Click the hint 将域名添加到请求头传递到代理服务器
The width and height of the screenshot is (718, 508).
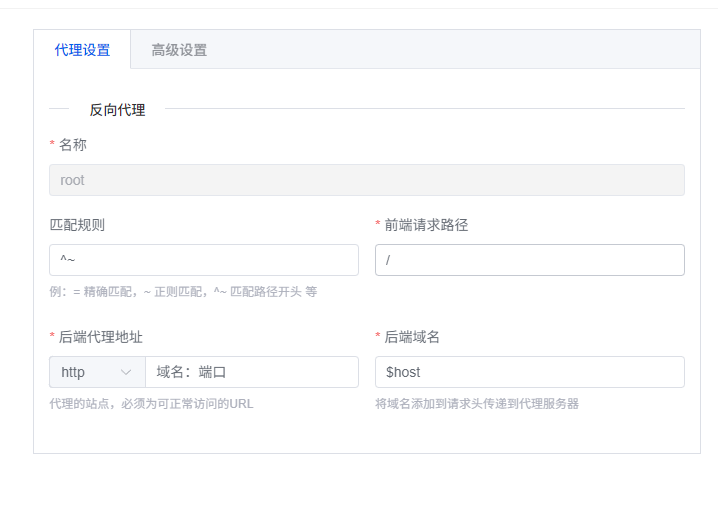[x=477, y=404]
